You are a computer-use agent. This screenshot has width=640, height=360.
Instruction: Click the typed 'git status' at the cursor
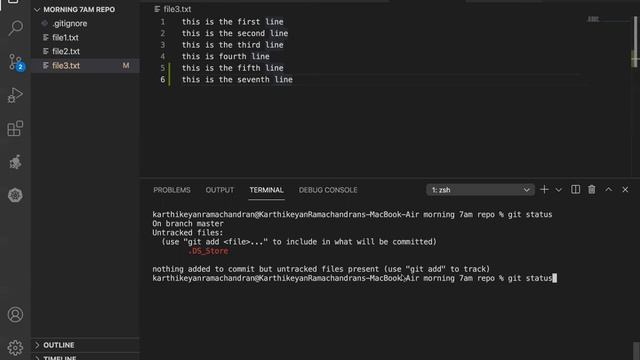530,278
